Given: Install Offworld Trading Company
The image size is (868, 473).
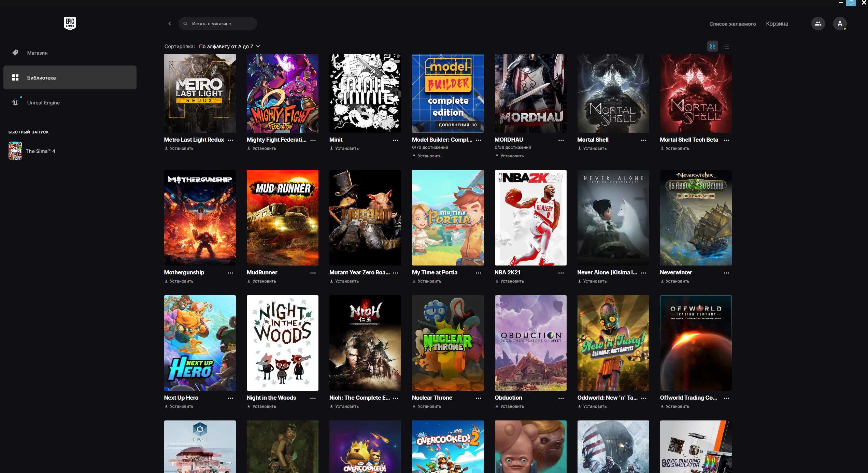Looking at the screenshot, I should [674, 406].
